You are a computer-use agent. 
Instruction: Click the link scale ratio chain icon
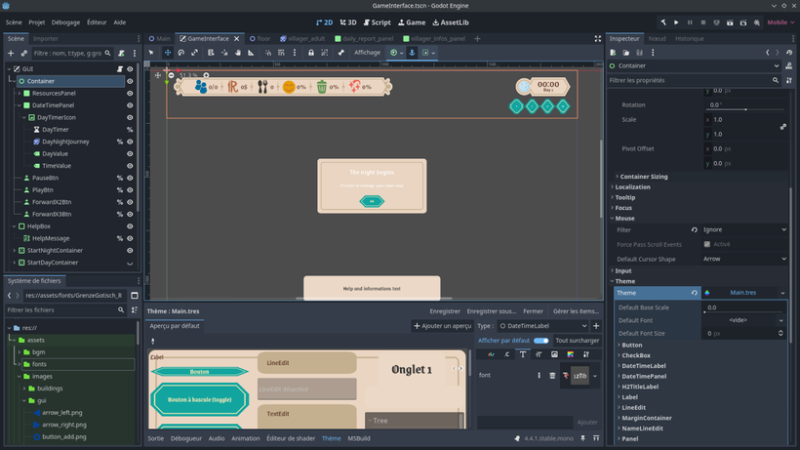(x=783, y=127)
